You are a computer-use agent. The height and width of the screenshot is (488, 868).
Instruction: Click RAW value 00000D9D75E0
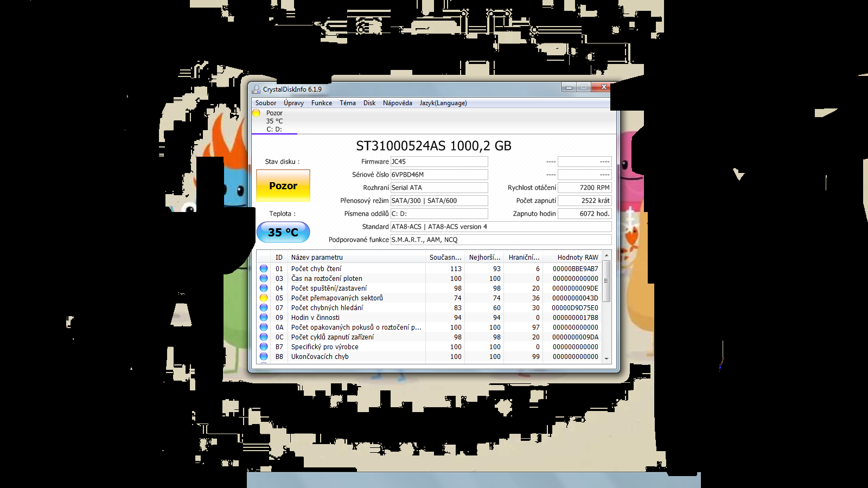575,308
